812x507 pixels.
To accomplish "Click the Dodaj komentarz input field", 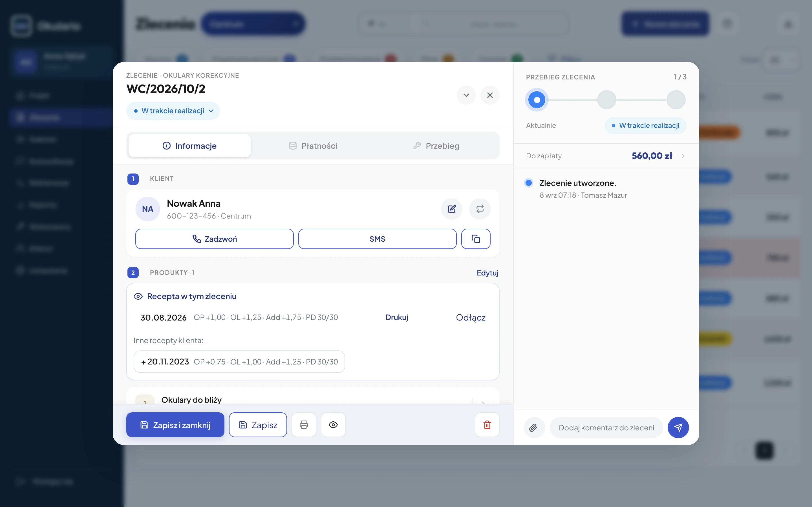I will pyautogui.click(x=606, y=428).
